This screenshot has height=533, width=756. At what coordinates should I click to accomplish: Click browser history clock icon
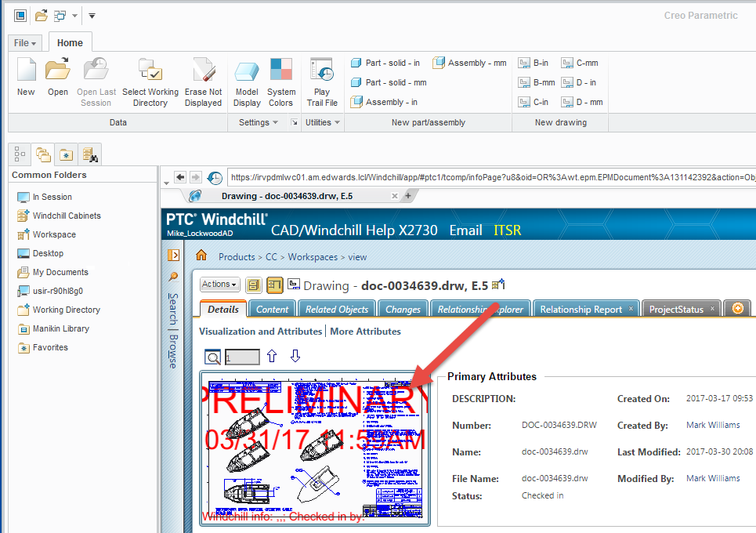pyautogui.click(x=215, y=177)
